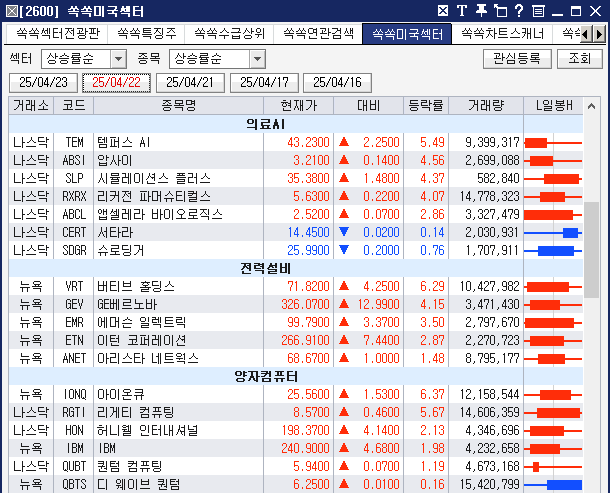Screen dimensions: 610x493
Task: Select stock 앱사이
Action: [x=115, y=160]
